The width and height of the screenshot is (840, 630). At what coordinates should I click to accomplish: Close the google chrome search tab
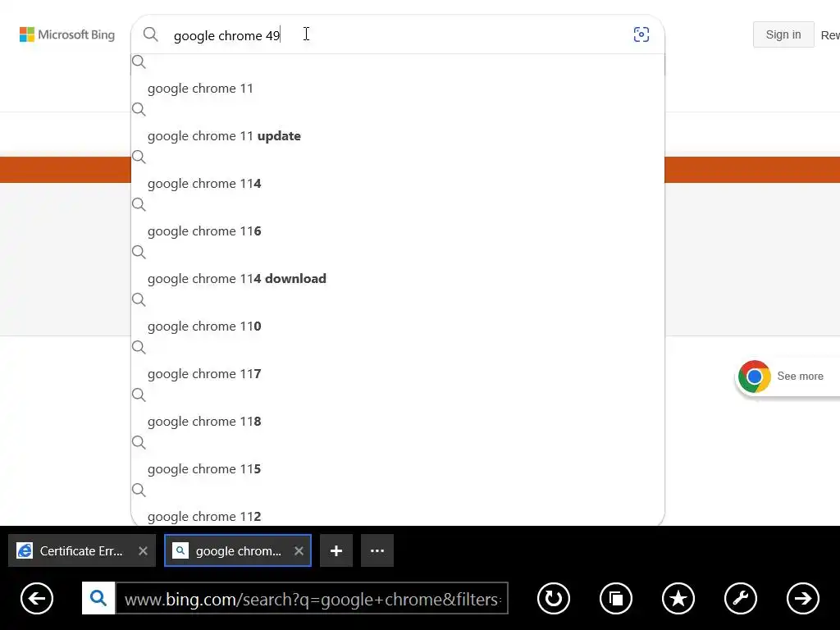(299, 550)
